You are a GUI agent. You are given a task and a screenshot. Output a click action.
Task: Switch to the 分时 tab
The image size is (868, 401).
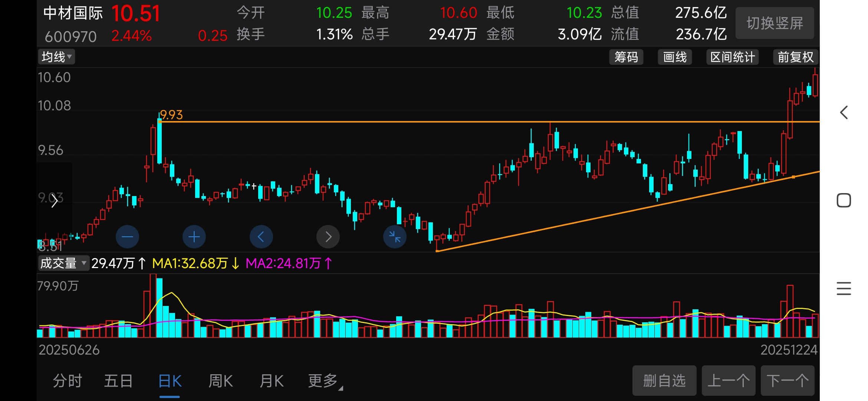pos(67,381)
